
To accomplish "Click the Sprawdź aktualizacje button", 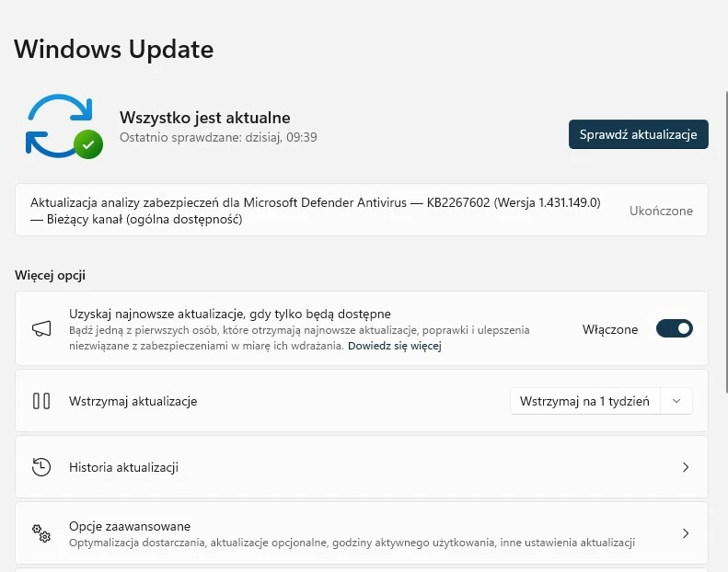I will coord(639,134).
